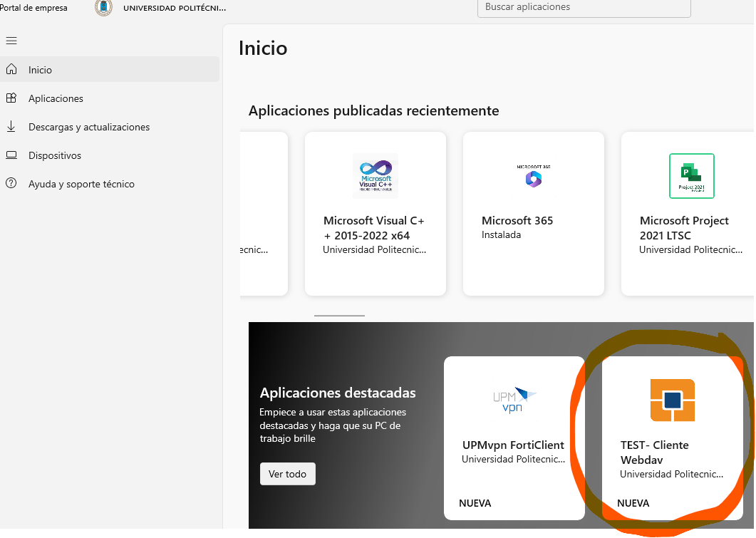756x538 pixels.
Task: Click the Aplicaciones grid icon
Action: pos(11,98)
